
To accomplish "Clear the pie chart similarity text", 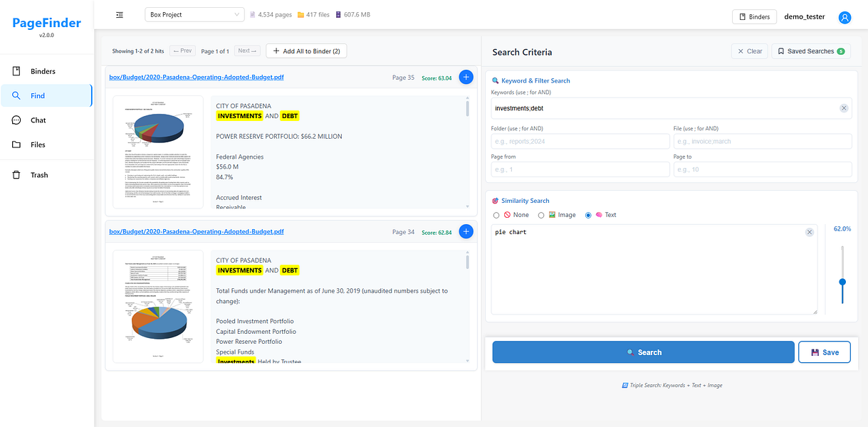I will tap(810, 233).
